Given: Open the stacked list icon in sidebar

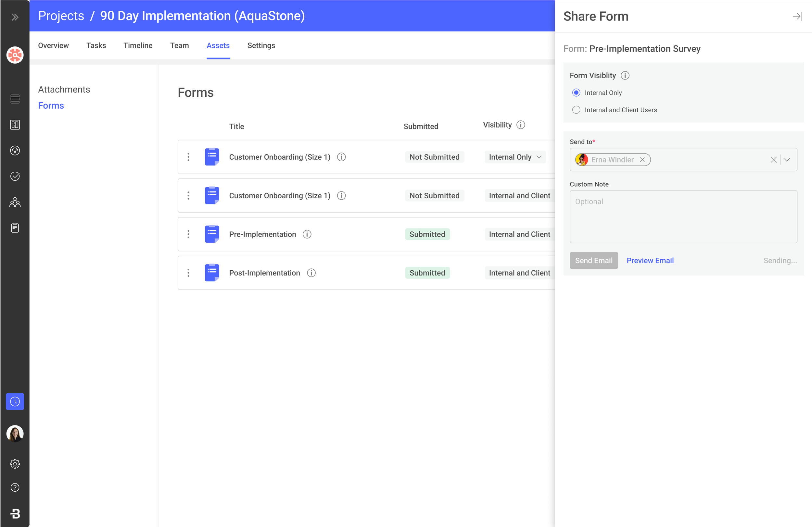Looking at the screenshot, I should tap(15, 99).
